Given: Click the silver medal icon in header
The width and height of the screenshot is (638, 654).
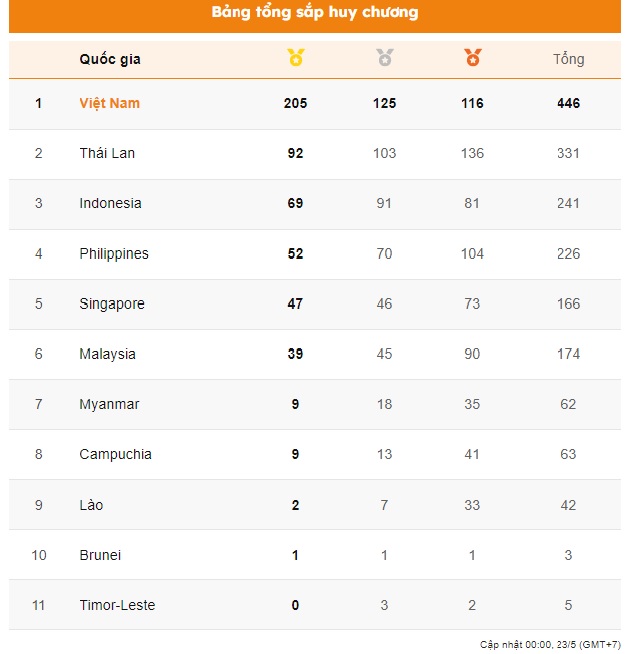Looking at the screenshot, I should pos(384,58).
